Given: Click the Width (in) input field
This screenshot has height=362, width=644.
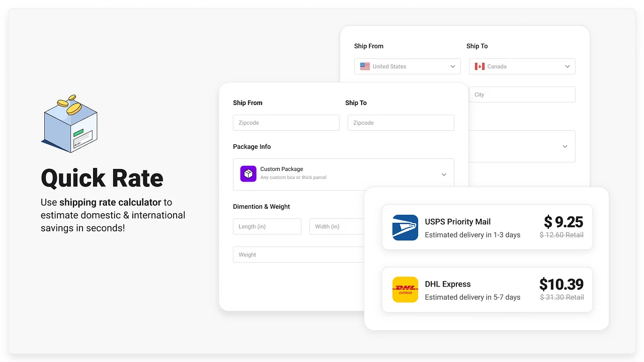Looking at the screenshot, I should click(336, 226).
